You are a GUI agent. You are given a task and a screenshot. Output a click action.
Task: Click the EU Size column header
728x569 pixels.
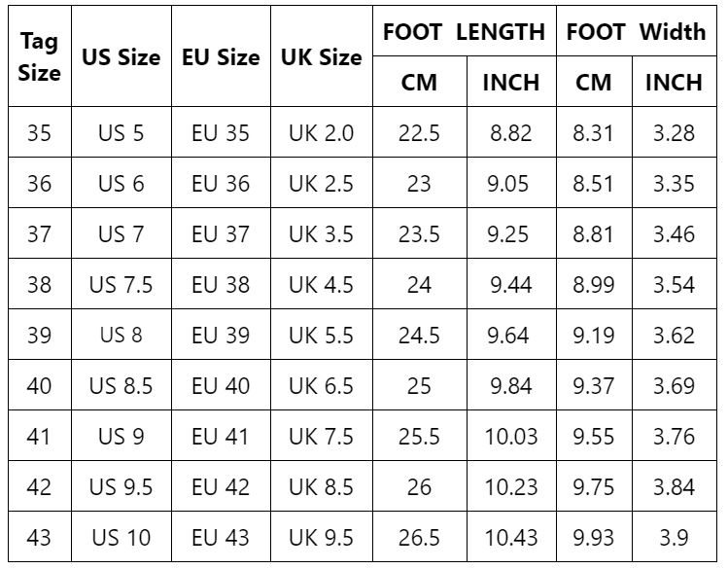pos(221,57)
